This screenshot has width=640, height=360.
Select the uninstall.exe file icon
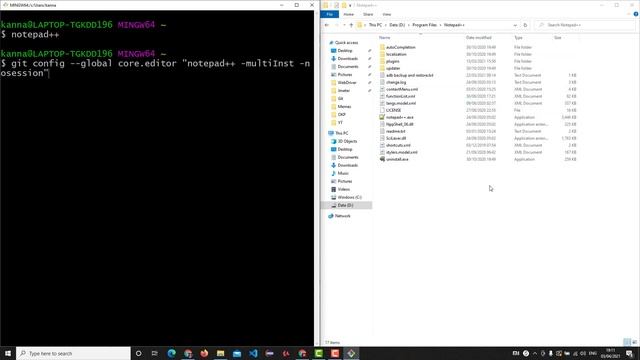(x=382, y=159)
